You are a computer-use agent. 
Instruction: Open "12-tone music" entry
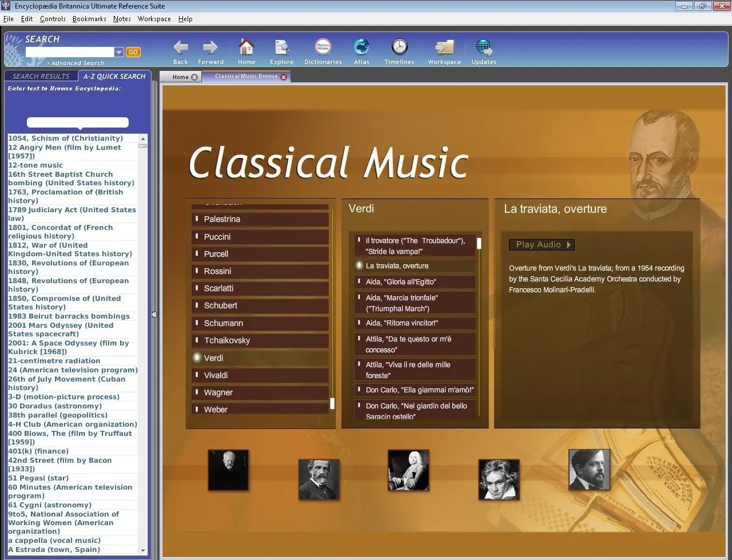coord(35,165)
